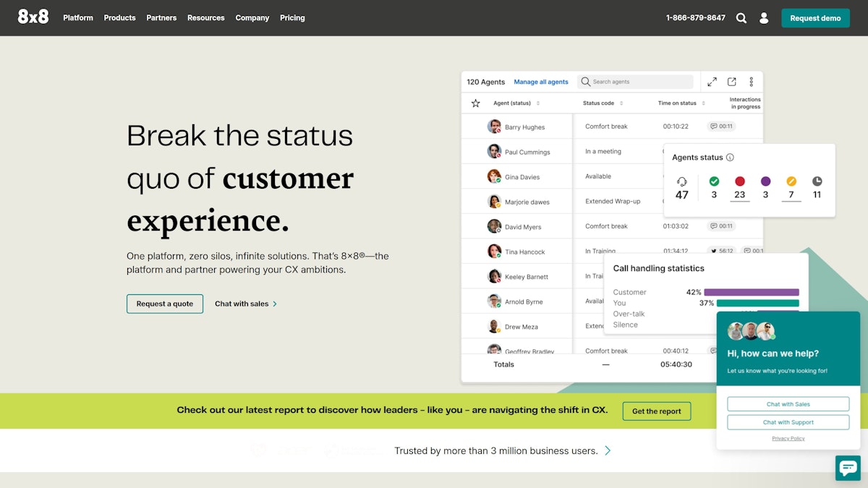Image resolution: width=868 pixels, height=488 pixels.
Task: Click the red status circle above 23
Action: (740, 181)
